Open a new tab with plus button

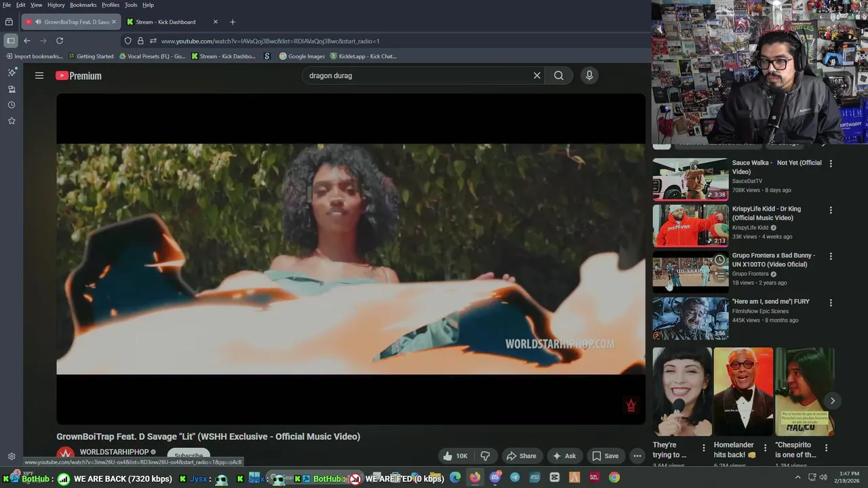point(233,22)
